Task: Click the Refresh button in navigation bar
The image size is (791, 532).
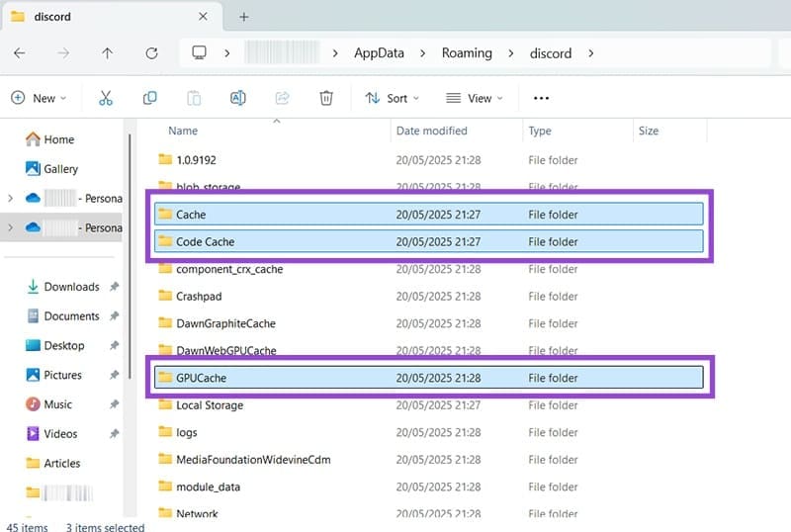Action: coord(151,53)
